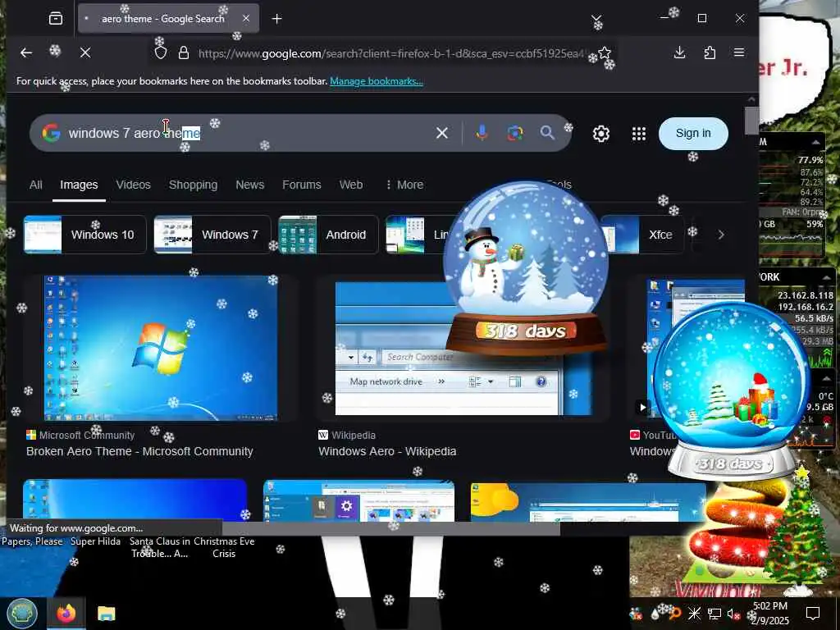This screenshot has height=630, width=840.
Task: Click Firefox icon in the taskbar
Action: click(66, 614)
